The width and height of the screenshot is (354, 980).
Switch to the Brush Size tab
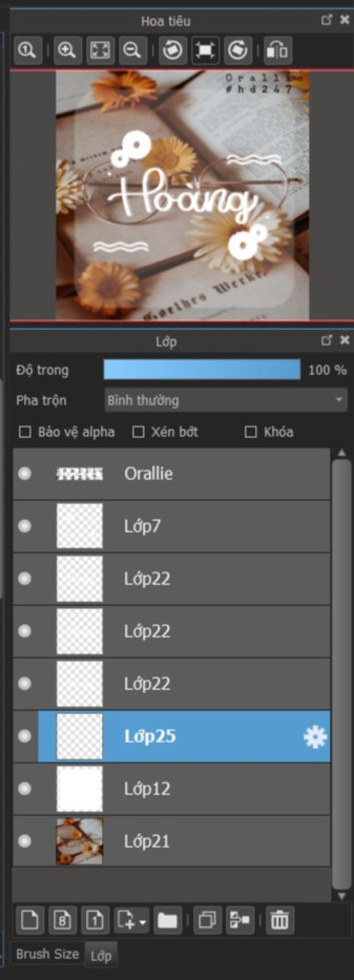[x=47, y=954]
